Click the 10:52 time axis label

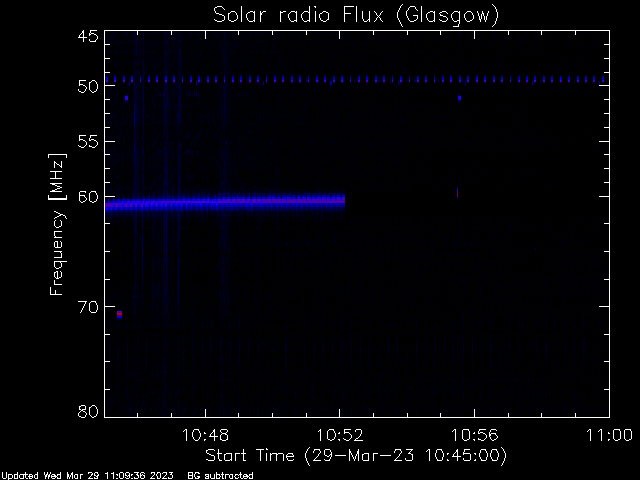pyautogui.click(x=340, y=435)
